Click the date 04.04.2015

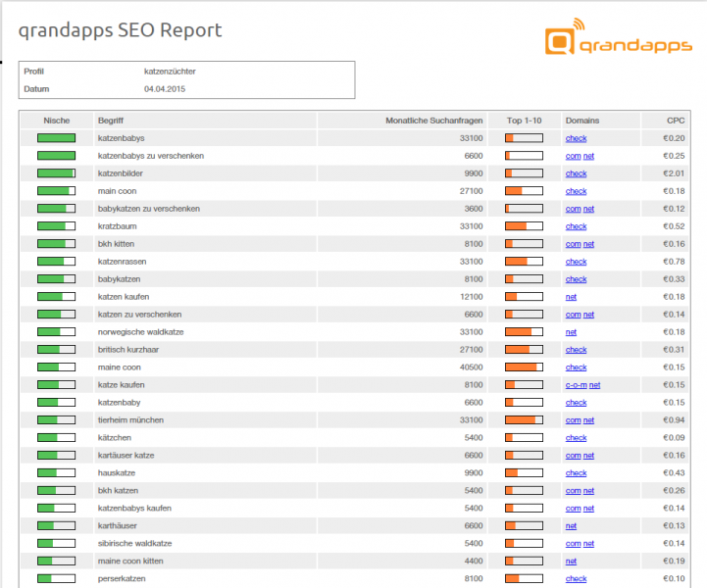165,89
